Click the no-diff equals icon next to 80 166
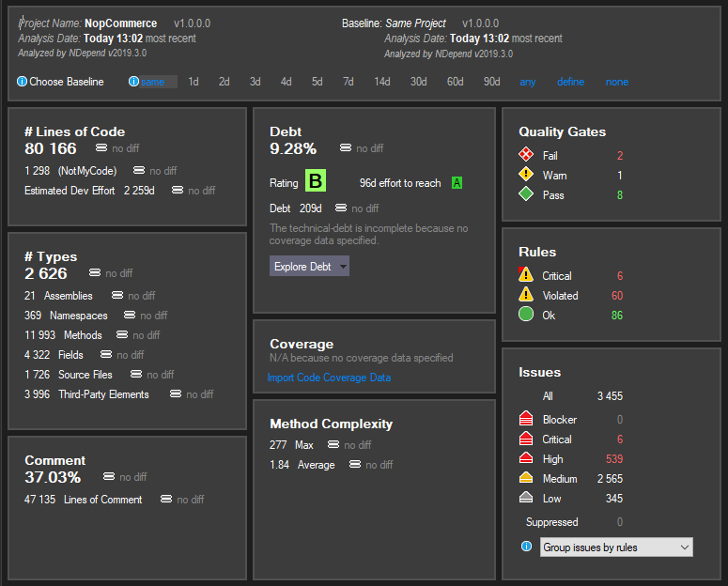This screenshot has width=728, height=586. click(101, 147)
